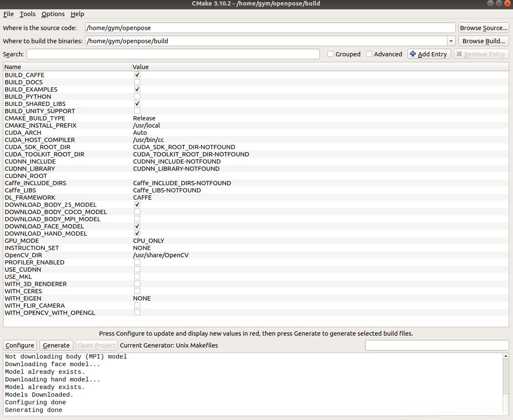Click the Add Entry button
This screenshot has width=513, height=420.
[x=429, y=54]
